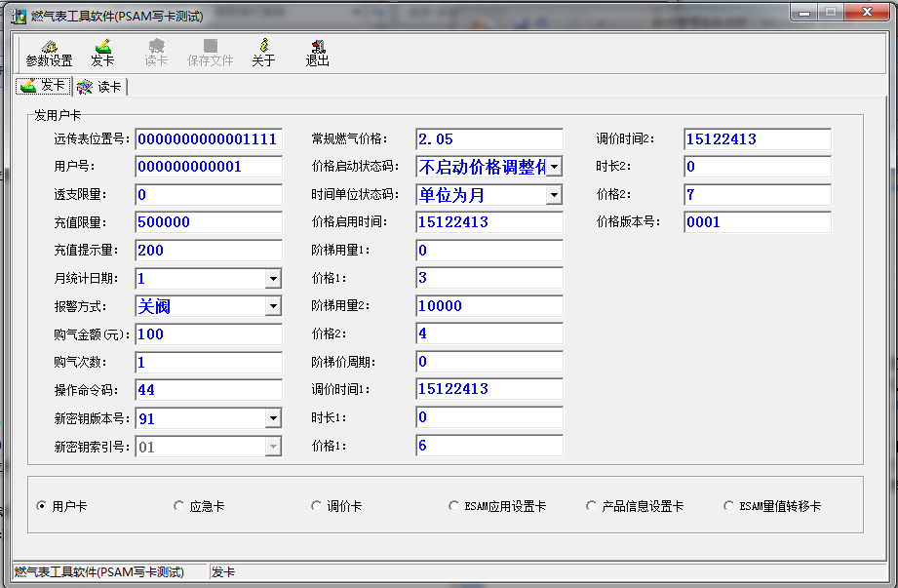Click inside the 远传表位置号 input field

(x=208, y=138)
